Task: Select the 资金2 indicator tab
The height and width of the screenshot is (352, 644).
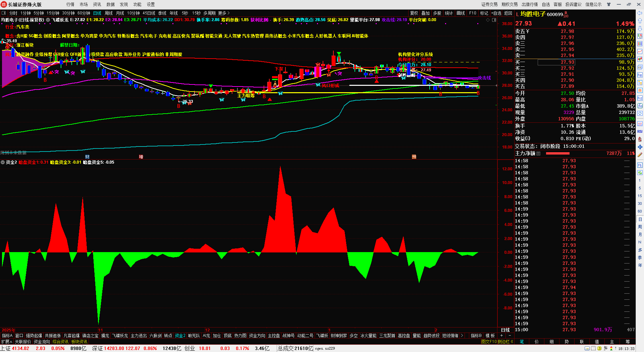Action: coord(180,336)
